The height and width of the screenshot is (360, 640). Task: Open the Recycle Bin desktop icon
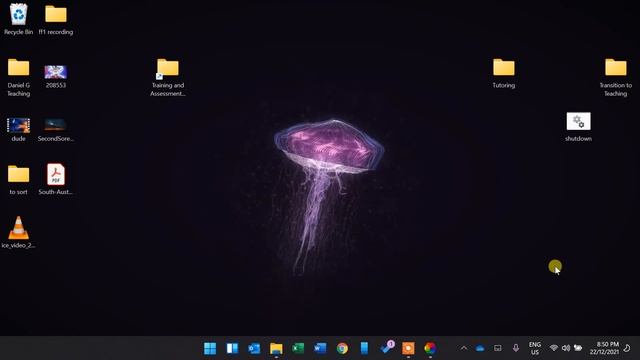tap(18, 19)
